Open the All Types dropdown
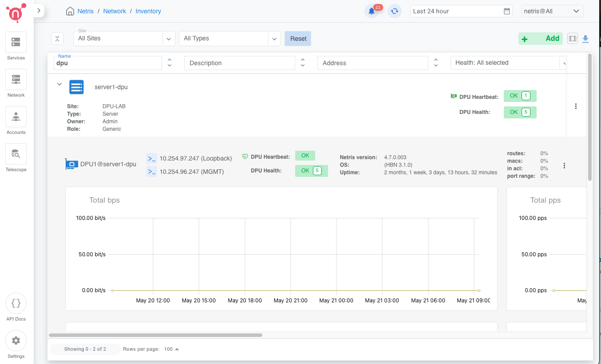The height and width of the screenshot is (364, 601). (x=229, y=39)
